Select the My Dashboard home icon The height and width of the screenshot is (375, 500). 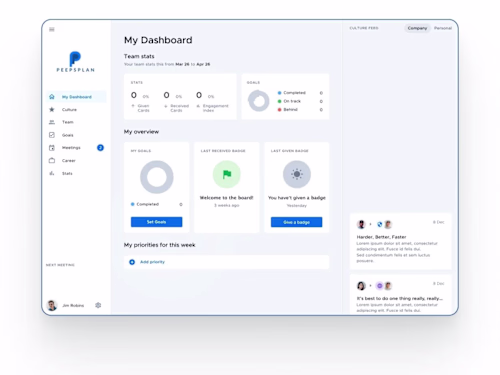click(x=52, y=97)
